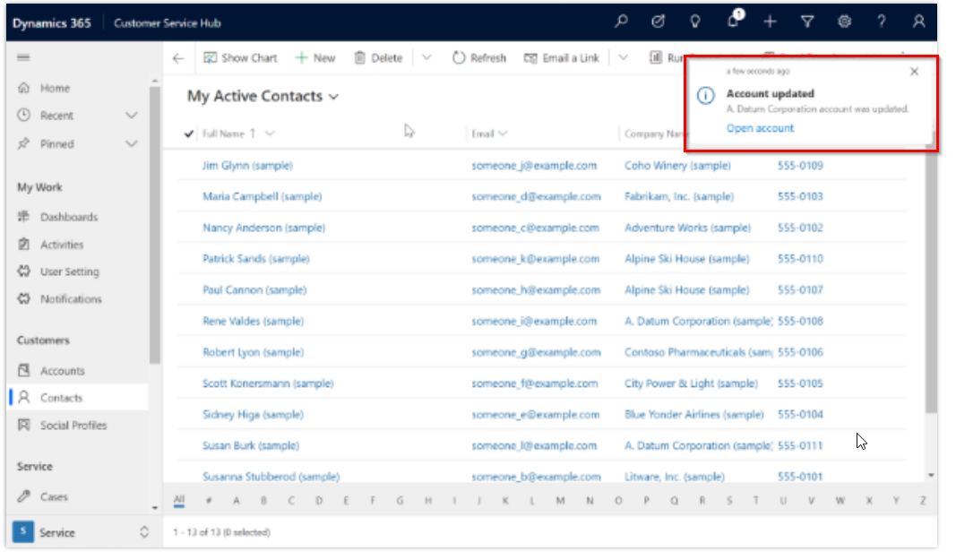Screen dimensions: 956x560
Task: Open the notifications bell icon
Action: pos(734,22)
